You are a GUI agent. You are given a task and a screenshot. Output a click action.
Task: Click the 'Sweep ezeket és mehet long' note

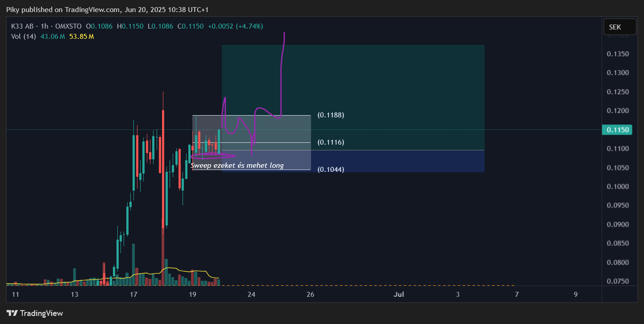click(x=237, y=166)
